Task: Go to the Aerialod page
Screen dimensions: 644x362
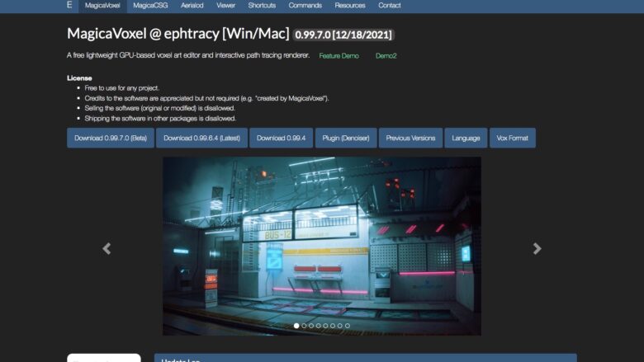Action: [192, 6]
